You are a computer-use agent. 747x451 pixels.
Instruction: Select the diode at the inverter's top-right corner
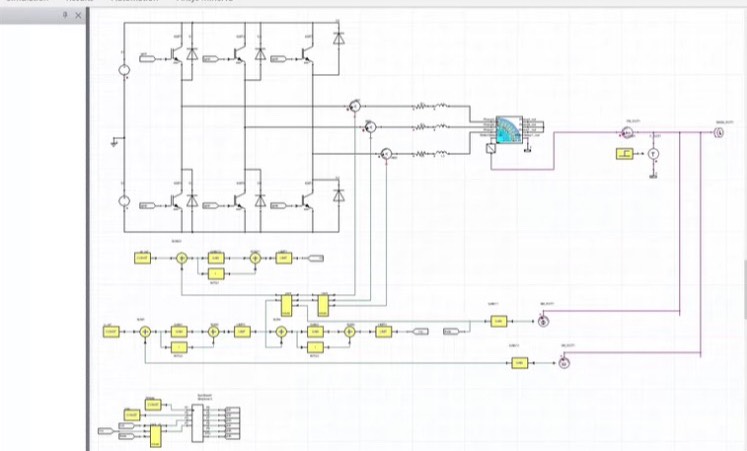339,38
